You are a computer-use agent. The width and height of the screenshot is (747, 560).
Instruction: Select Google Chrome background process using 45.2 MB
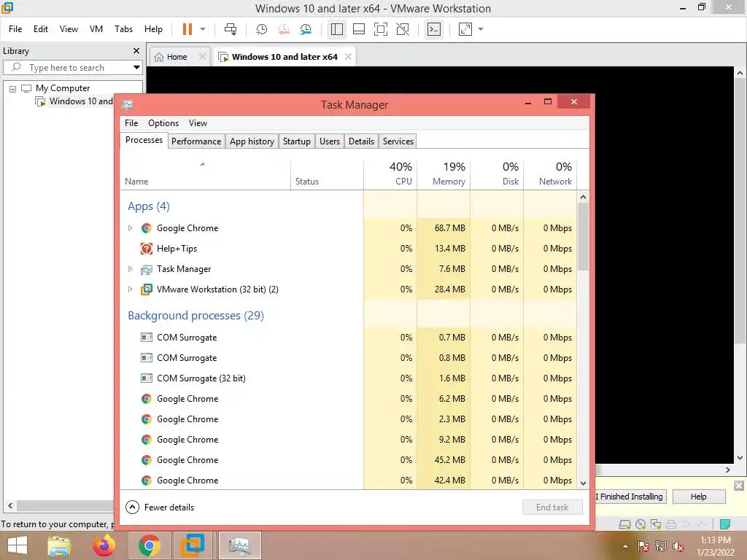(x=348, y=460)
